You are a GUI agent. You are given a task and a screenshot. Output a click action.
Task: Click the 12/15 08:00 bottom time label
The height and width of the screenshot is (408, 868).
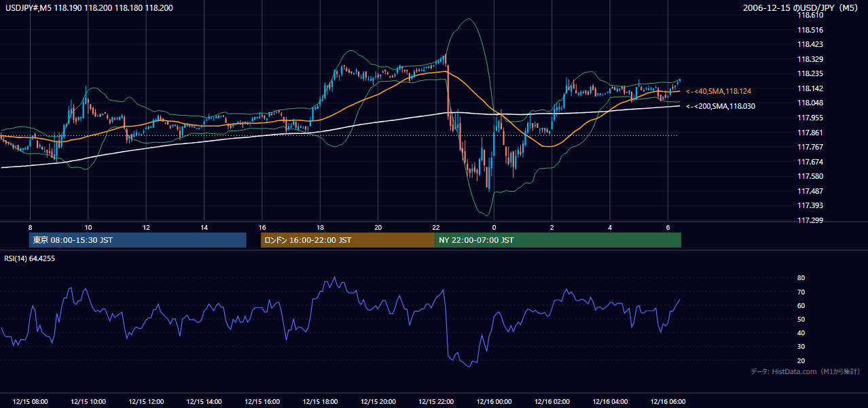tap(30, 402)
